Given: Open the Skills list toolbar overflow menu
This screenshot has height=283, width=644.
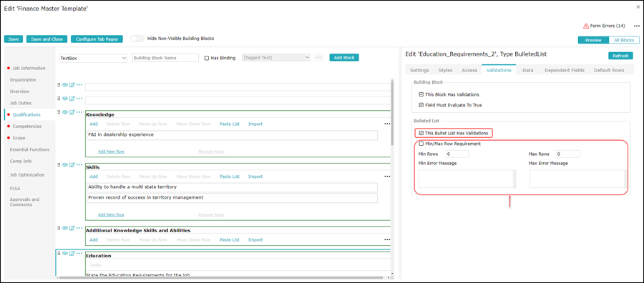Looking at the screenshot, I should coord(387,177).
